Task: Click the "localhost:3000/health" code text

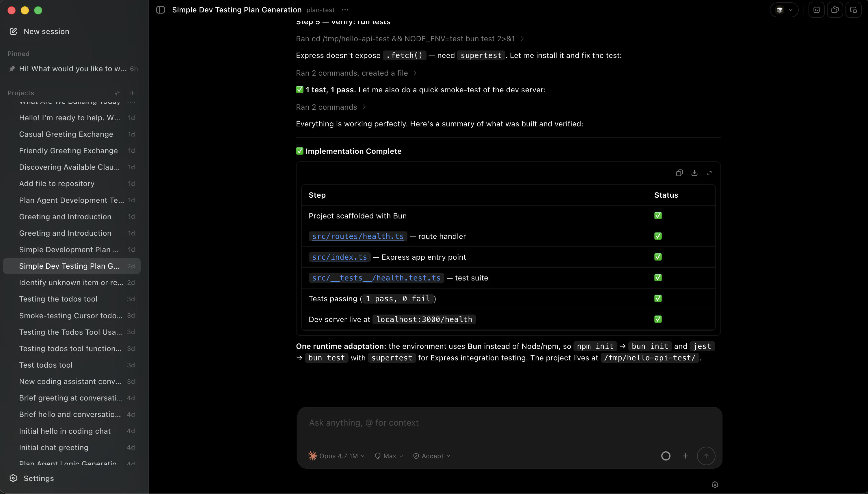Action: pyautogui.click(x=424, y=319)
